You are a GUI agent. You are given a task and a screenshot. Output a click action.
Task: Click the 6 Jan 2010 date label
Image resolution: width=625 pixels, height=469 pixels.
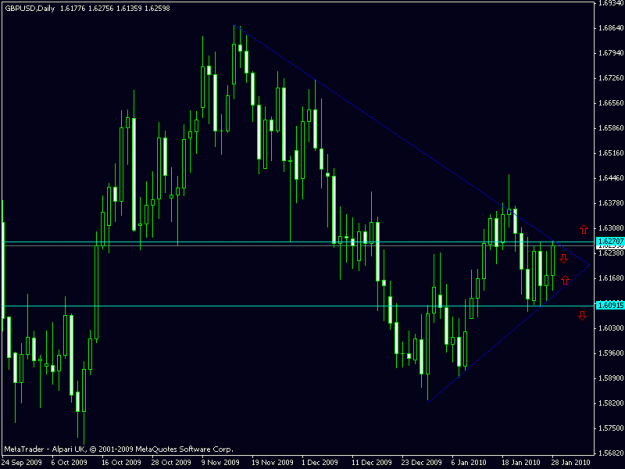pyautogui.click(x=468, y=462)
